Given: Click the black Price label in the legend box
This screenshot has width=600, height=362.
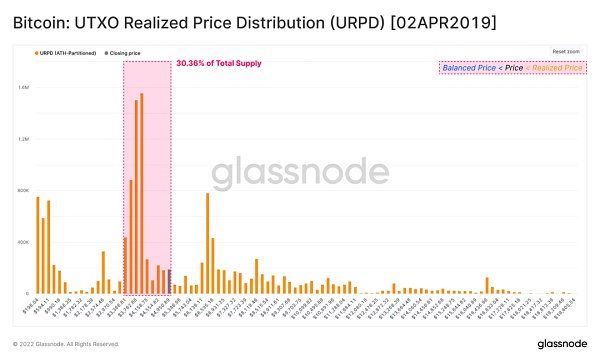Looking at the screenshot, I should [x=514, y=68].
